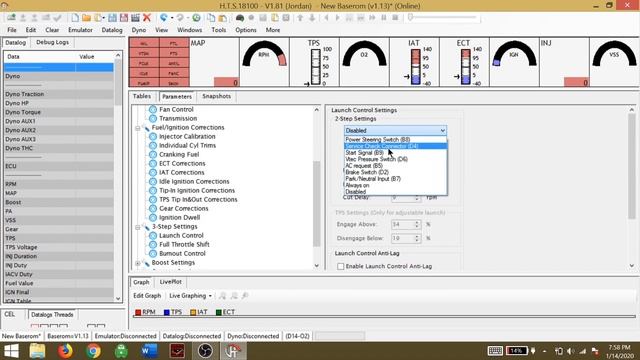Click the play forward toolbar icon
Image resolution: width=640 pixels, height=360 pixels.
[x=338, y=18]
